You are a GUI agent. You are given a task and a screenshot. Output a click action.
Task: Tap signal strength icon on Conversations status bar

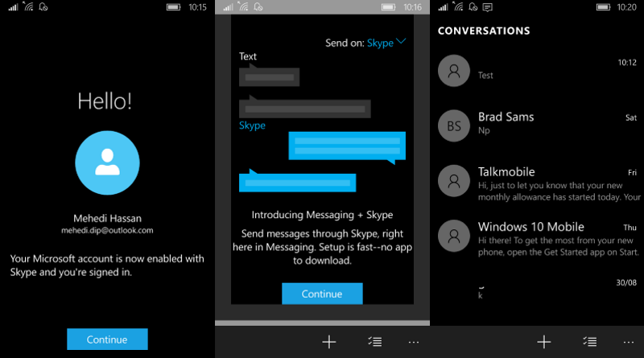coord(443,7)
